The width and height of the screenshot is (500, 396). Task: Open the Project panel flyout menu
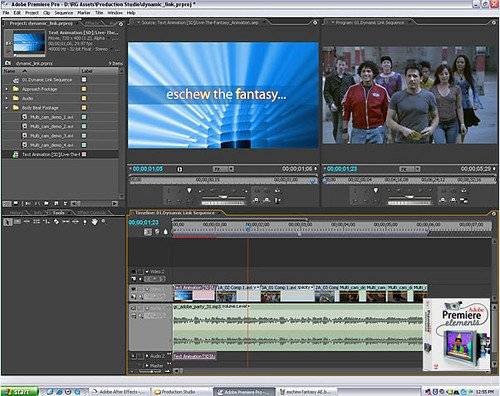pos(121,24)
